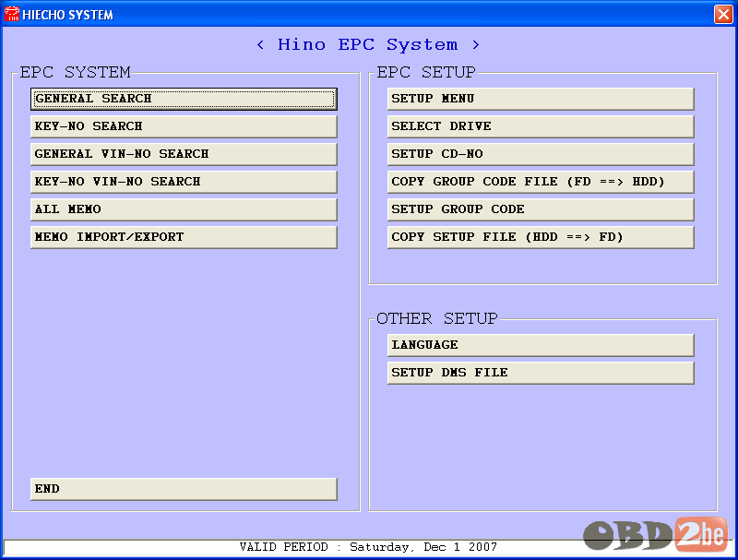
Task: Start KEY-NO VIN-NO SEARCH
Action: click(x=184, y=182)
